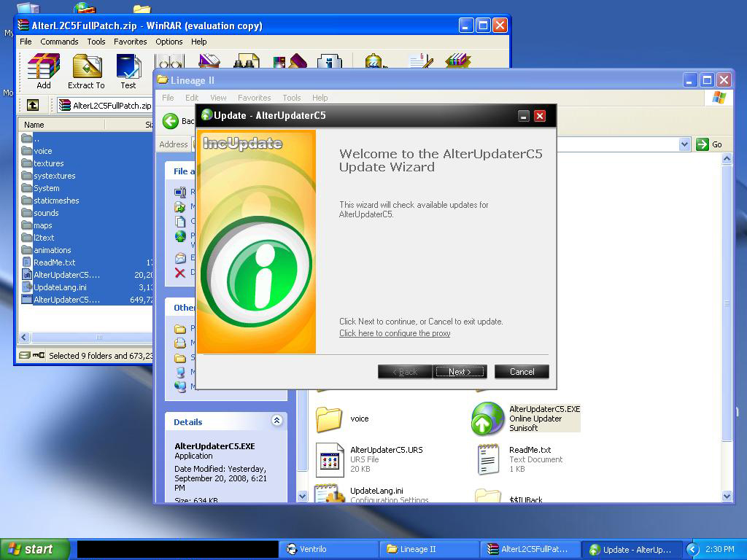Open Lineage II window Edit menu

192,98
